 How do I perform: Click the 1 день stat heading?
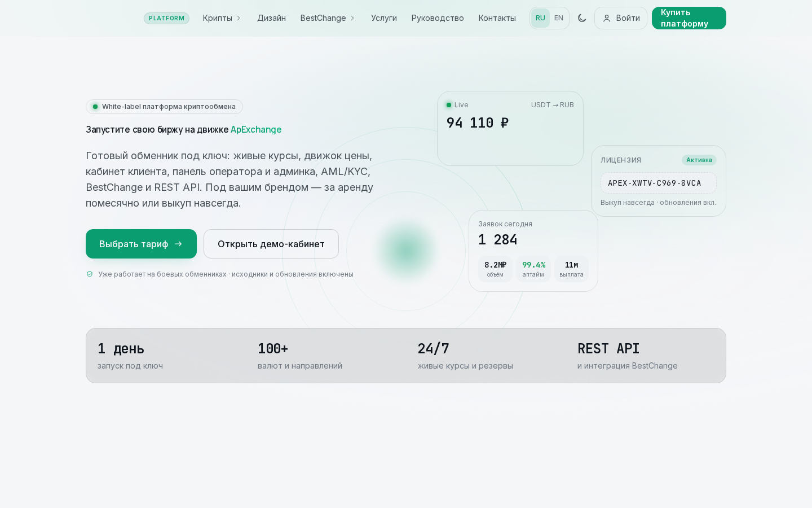point(121,348)
